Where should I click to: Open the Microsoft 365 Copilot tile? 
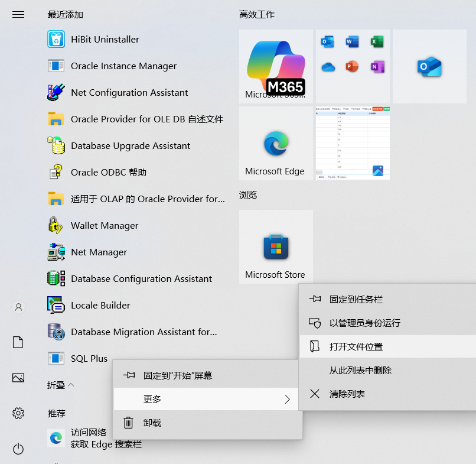(276, 66)
